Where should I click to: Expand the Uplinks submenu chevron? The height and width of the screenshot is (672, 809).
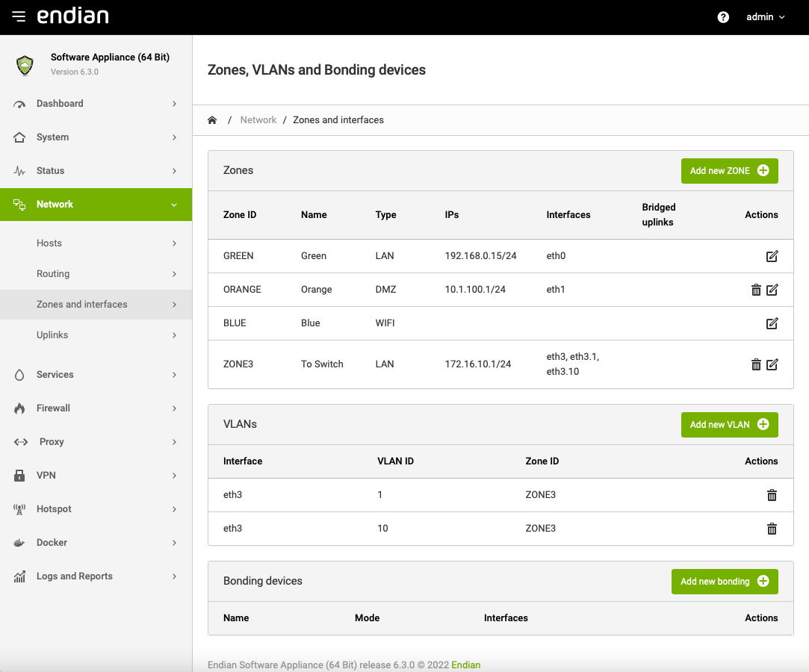174,335
